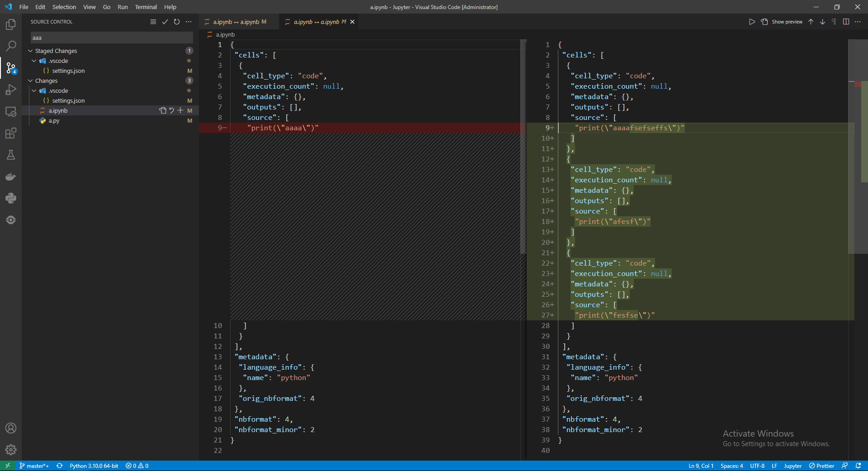Open Manage gear menu
The height and width of the screenshot is (471, 868).
click(11, 450)
